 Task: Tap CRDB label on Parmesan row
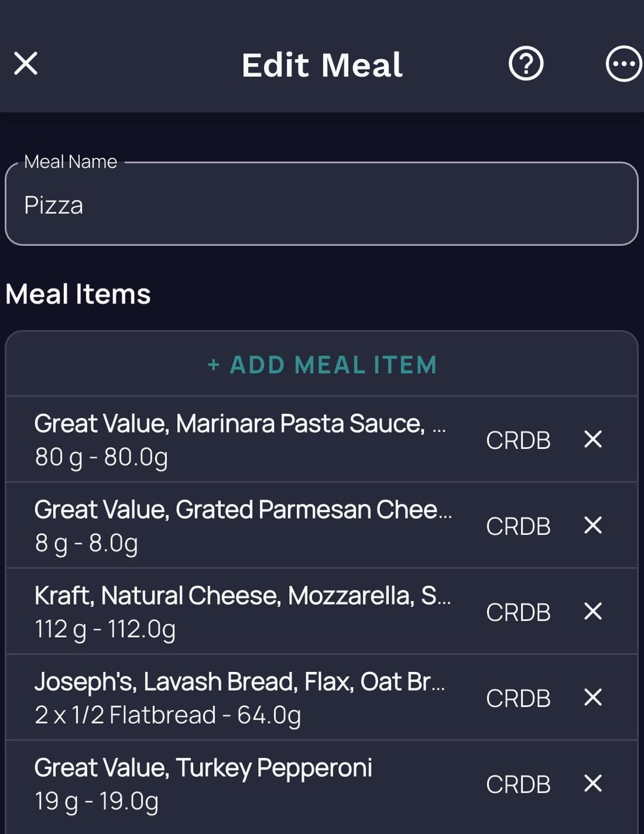tap(518, 526)
